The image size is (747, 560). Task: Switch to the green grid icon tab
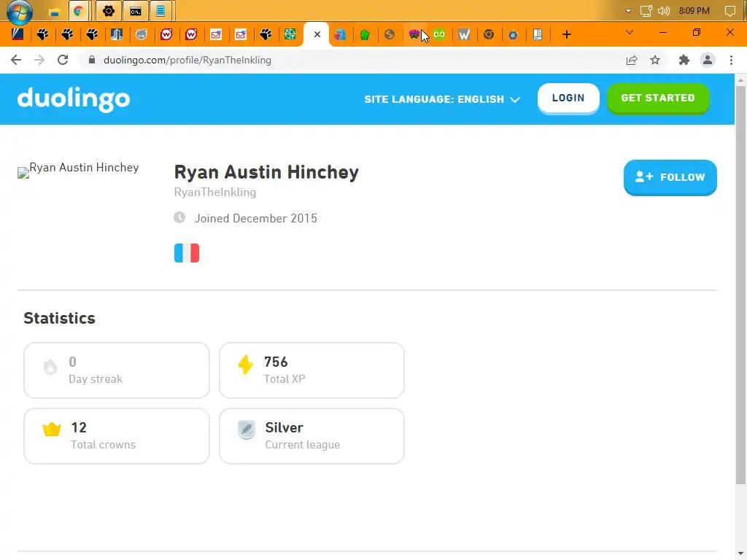point(290,34)
